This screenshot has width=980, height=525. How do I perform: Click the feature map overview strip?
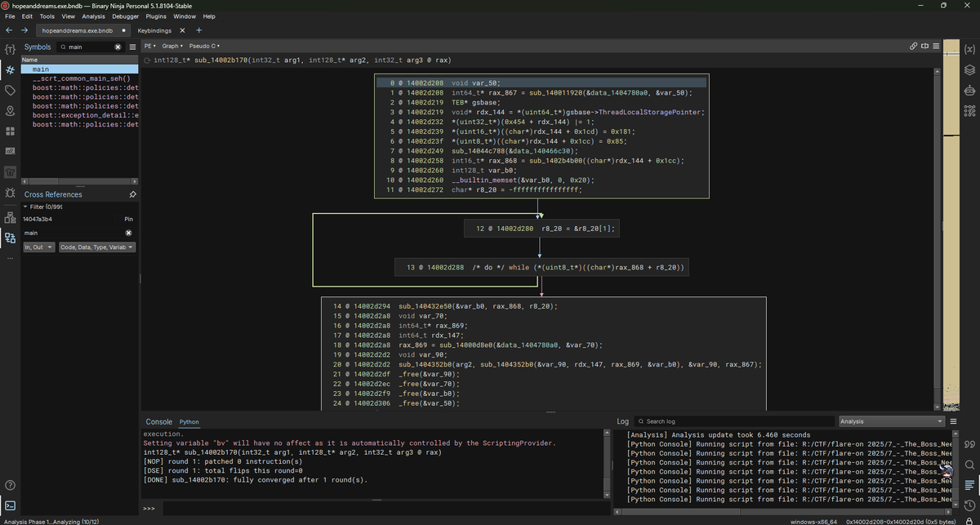click(951, 225)
